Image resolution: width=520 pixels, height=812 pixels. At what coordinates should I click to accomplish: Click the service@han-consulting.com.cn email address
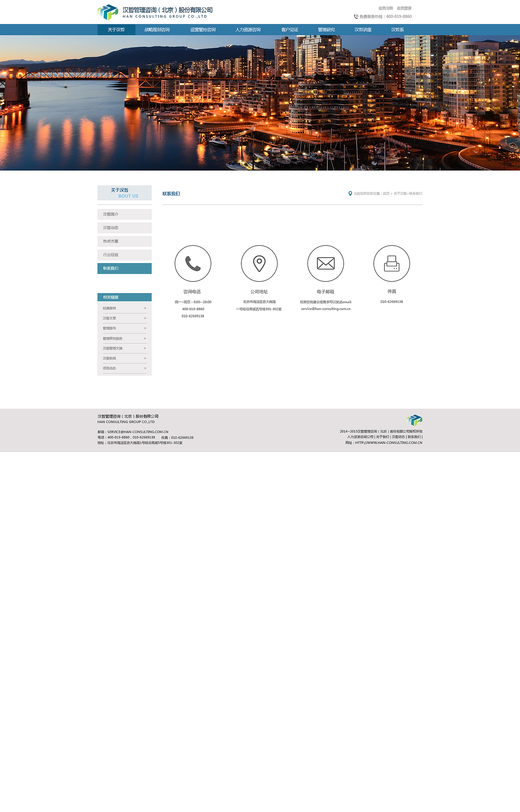[325, 309]
